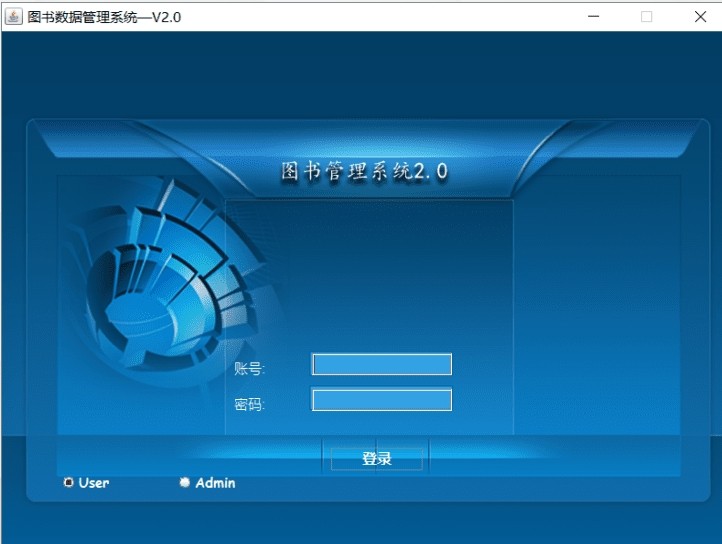This screenshot has width=722, height=544.
Task: Click the blank panel right of the login form
Action: tap(595, 300)
